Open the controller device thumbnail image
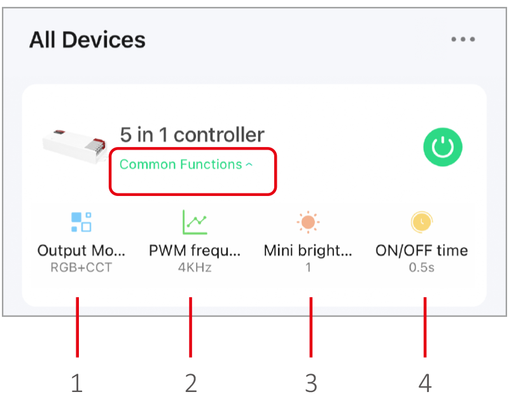This screenshot has width=509, height=420. coord(74,146)
